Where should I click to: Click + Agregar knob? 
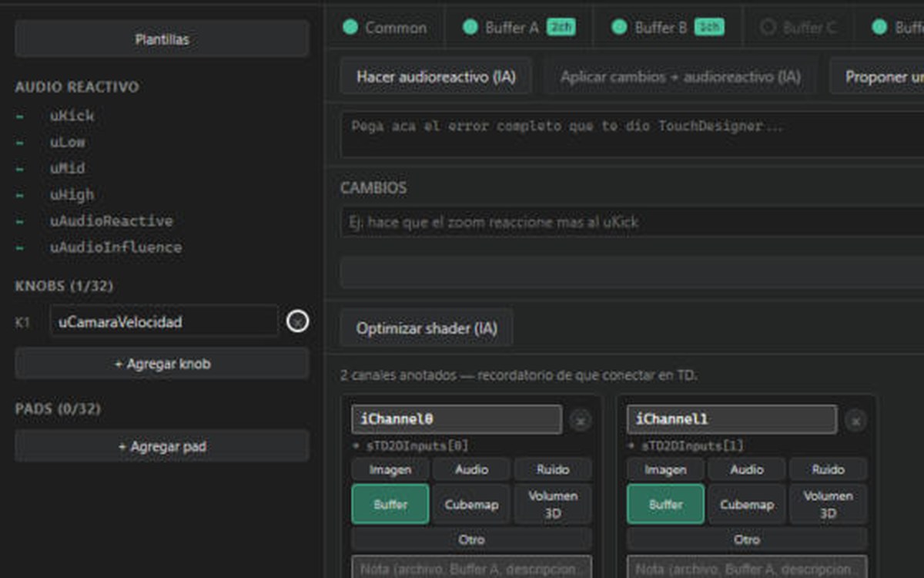[162, 364]
